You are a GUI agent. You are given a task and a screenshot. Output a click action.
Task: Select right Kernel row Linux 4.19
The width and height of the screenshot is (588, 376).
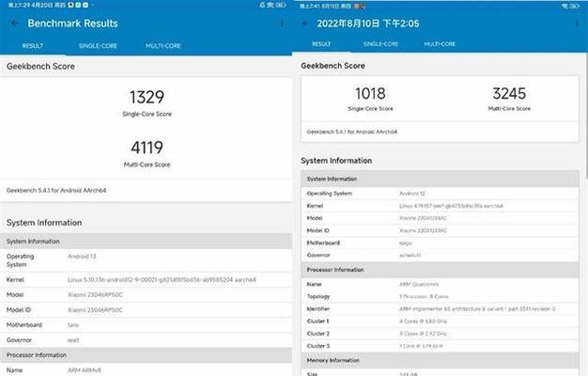click(440, 206)
